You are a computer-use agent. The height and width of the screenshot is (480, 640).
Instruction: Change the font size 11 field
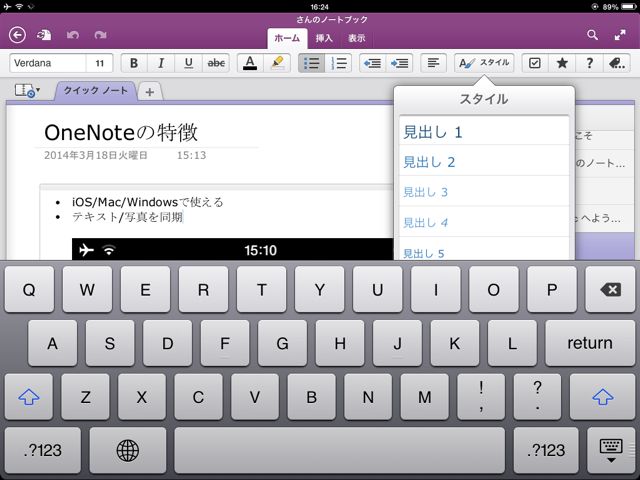(100, 63)
